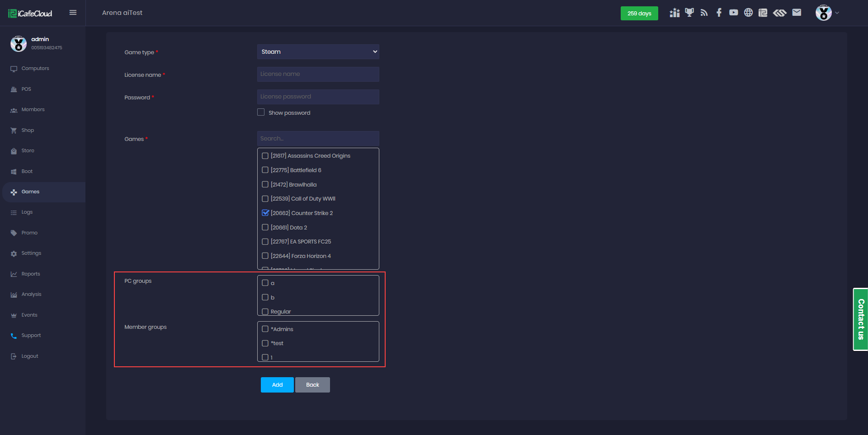Expand the profile avatar dropdown arrow
Image resolution: width=868 pixels, height=435 pixels.
point(837,13)
